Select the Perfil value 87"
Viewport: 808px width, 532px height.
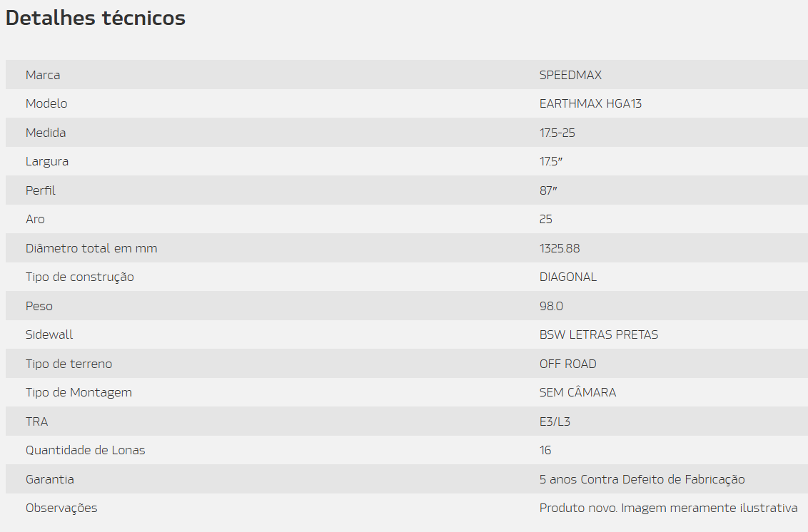pos(548,190)
